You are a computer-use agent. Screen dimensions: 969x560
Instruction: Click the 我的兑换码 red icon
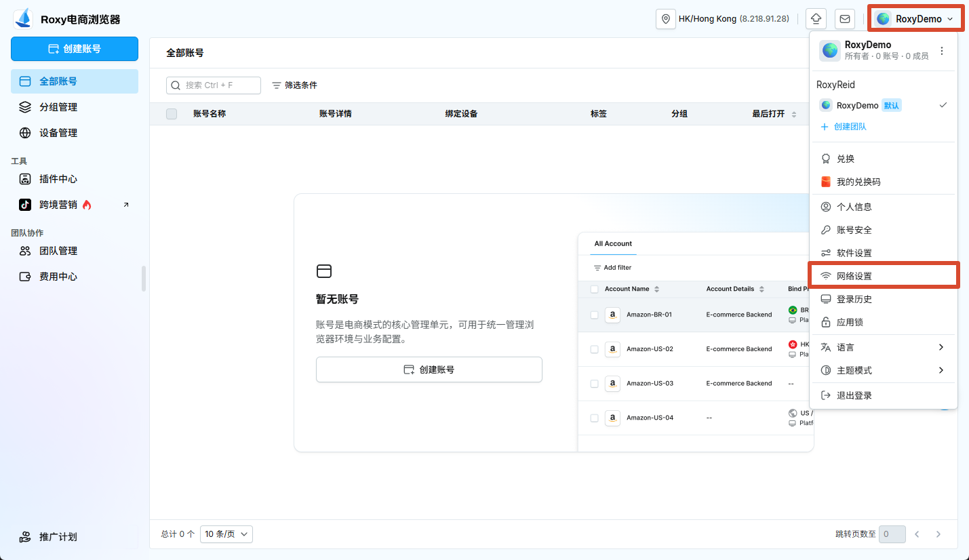826,182
